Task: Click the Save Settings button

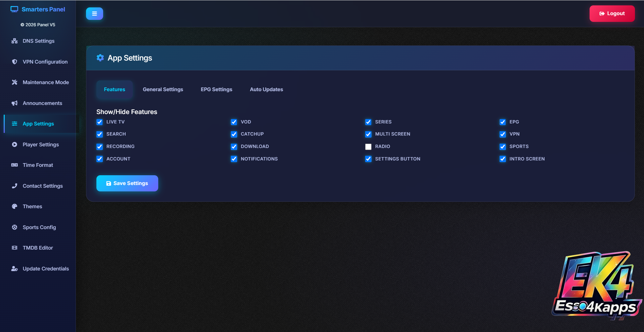Action: click(x=127, y=183)
